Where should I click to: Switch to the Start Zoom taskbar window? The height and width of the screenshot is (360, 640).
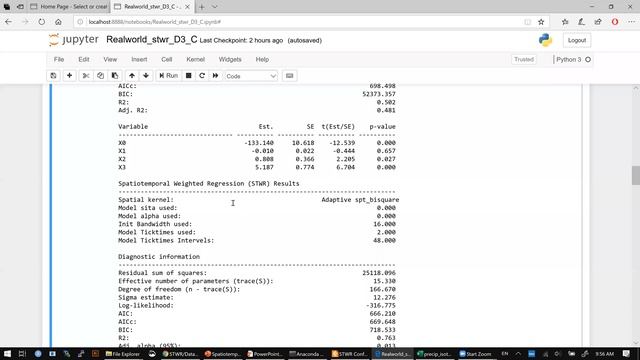pyautogui.click(x=476, y=354)
